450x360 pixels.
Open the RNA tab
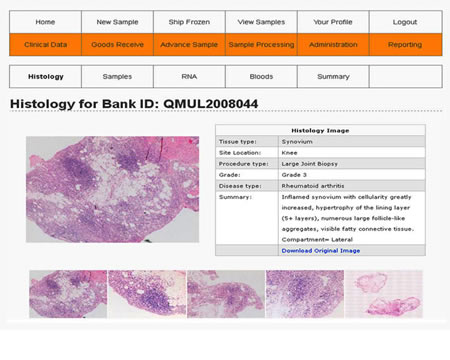[x=189, y=76]
